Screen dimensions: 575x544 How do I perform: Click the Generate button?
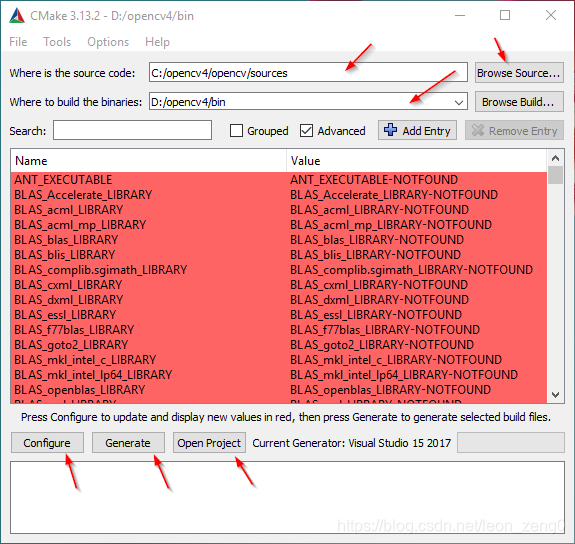tap(128, 443)
